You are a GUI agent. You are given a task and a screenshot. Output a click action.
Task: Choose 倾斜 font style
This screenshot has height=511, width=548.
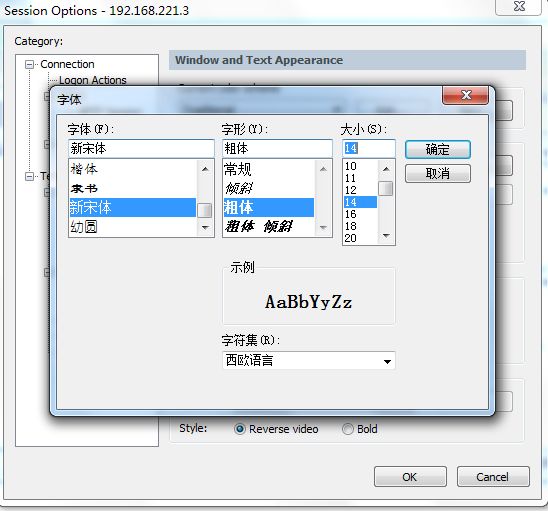[x=269, y=189]
